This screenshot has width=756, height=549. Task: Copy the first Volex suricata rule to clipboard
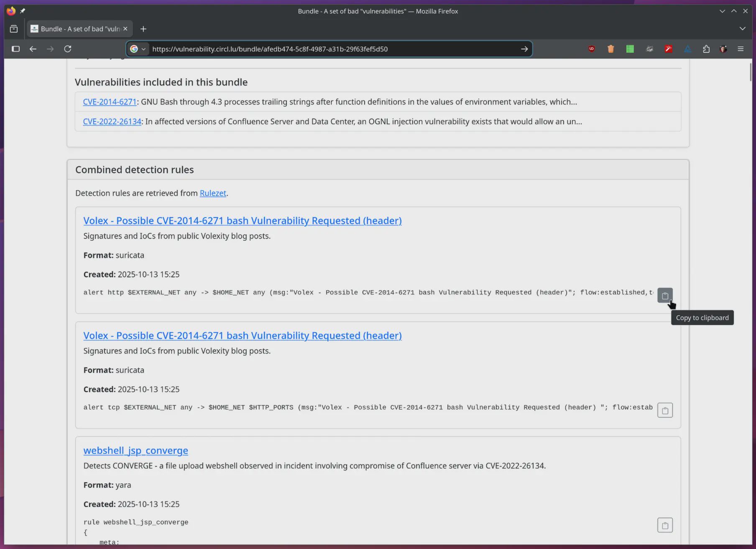665,295
